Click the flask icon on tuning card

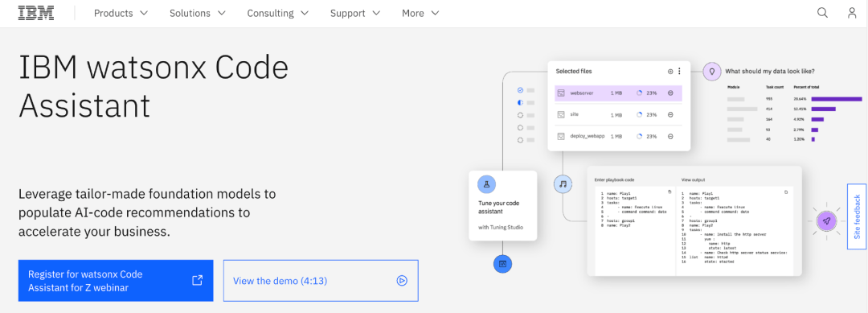tap(486, 184)
